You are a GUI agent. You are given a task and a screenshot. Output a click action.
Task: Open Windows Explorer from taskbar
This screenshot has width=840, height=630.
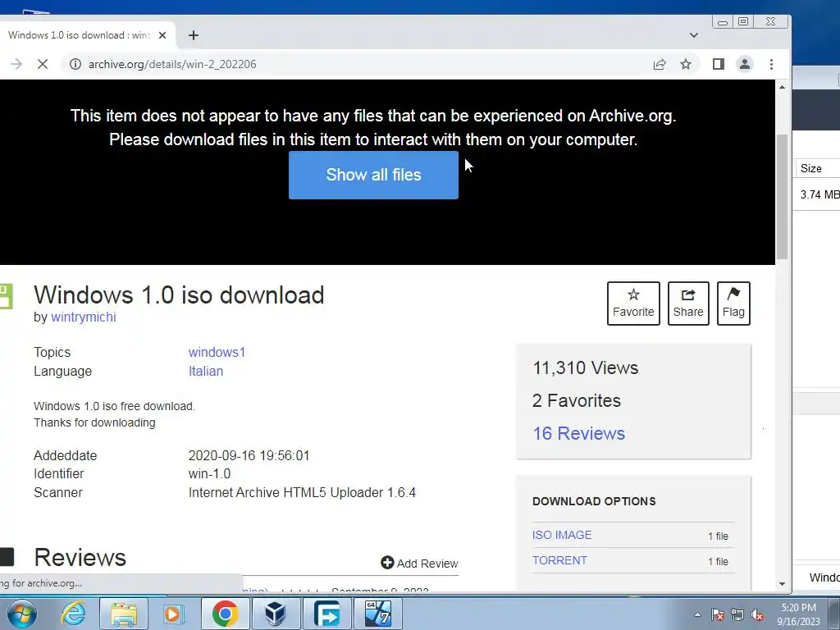tap(125, 614)
